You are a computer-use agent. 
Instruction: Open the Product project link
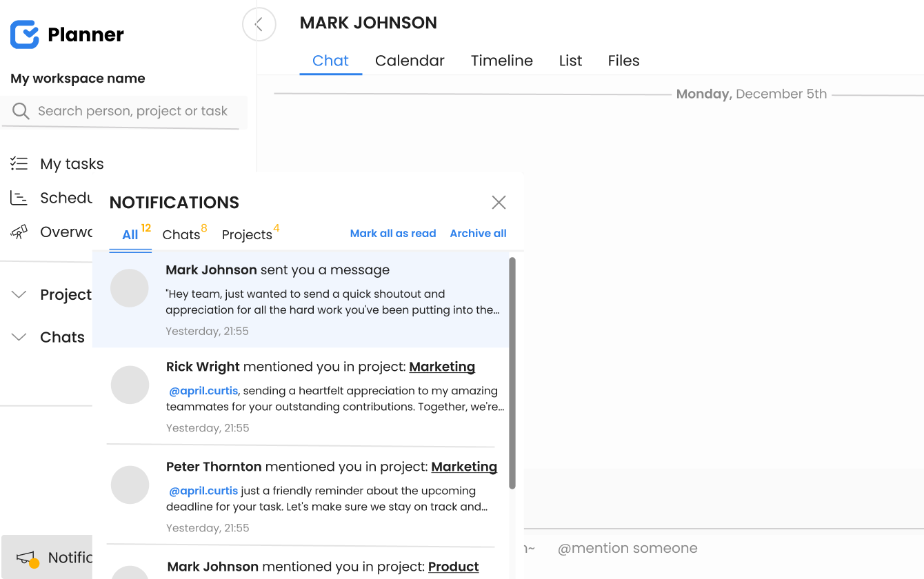point(453,567)
